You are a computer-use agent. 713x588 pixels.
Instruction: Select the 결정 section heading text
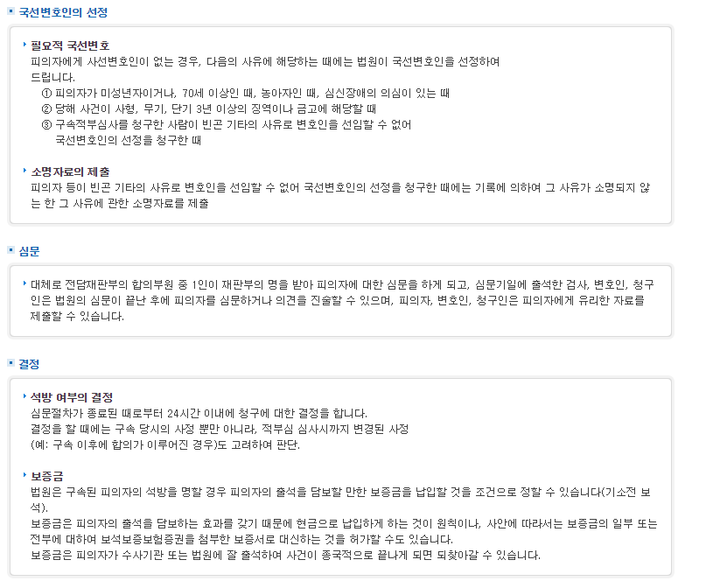[x=29, y=363]
